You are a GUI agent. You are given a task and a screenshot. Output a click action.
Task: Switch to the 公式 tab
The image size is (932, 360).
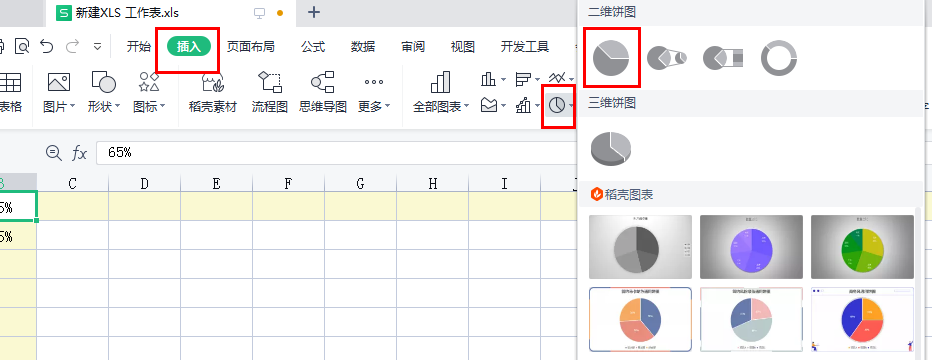[313, 47]
